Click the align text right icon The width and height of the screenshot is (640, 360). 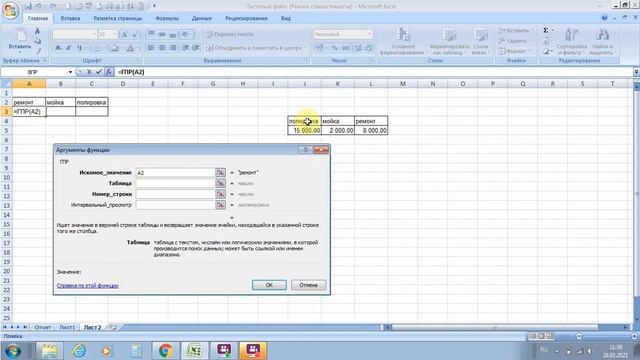pyautogui.click(x=173, y=48)
